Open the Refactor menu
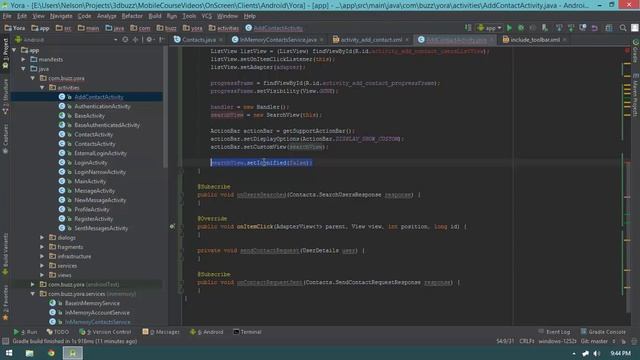This screenshot has width=640, height=360. click(132, 16)
